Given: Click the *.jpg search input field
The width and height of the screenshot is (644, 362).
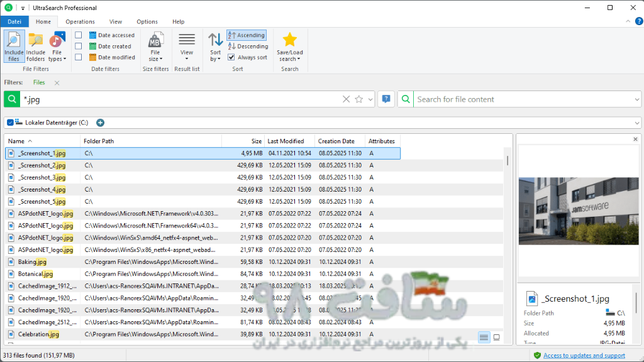Looking at the screenshot, I should point(180,99).
